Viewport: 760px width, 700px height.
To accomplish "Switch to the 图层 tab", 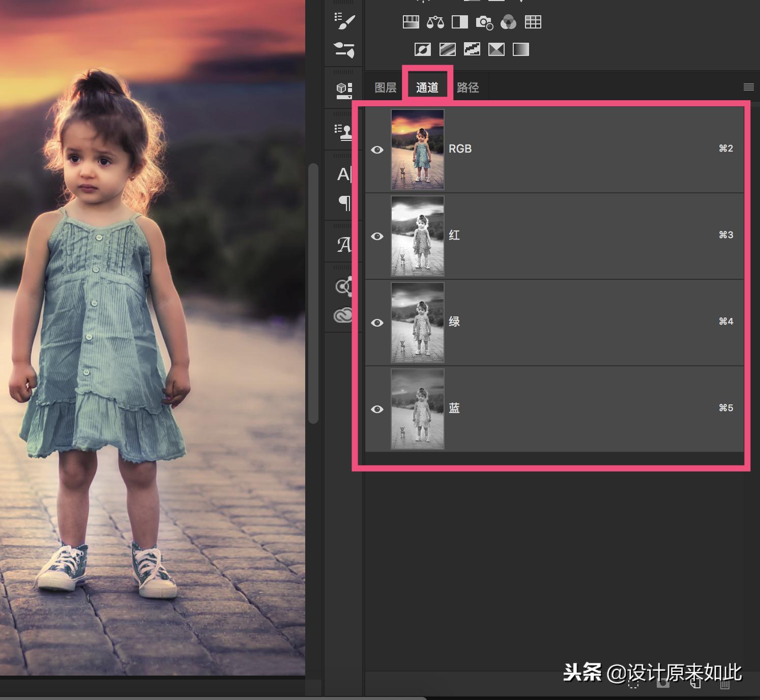I will (x=385, y=87).
